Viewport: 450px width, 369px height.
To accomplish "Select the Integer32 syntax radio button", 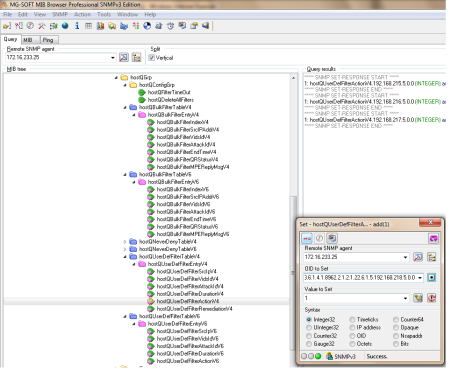I will [x=309, y=319].
